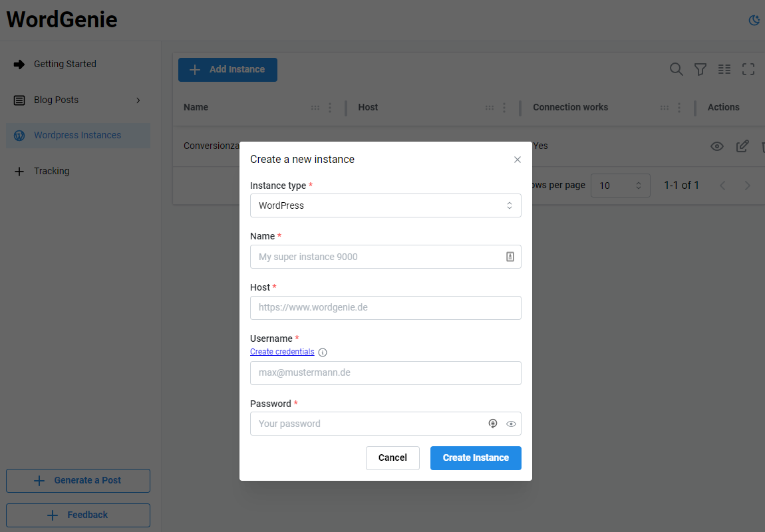765x532 pixels.
Task: Toggle password visibility eye icon
Action: pos(511,424)
